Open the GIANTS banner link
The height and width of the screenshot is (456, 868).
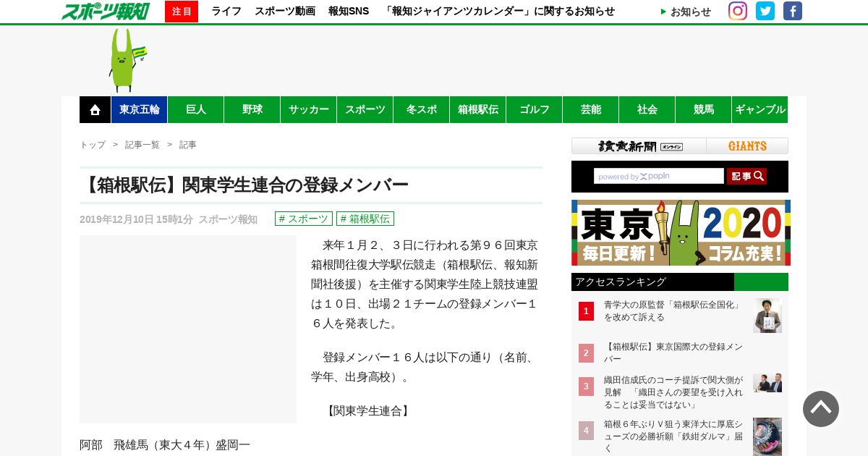[747, 146]
